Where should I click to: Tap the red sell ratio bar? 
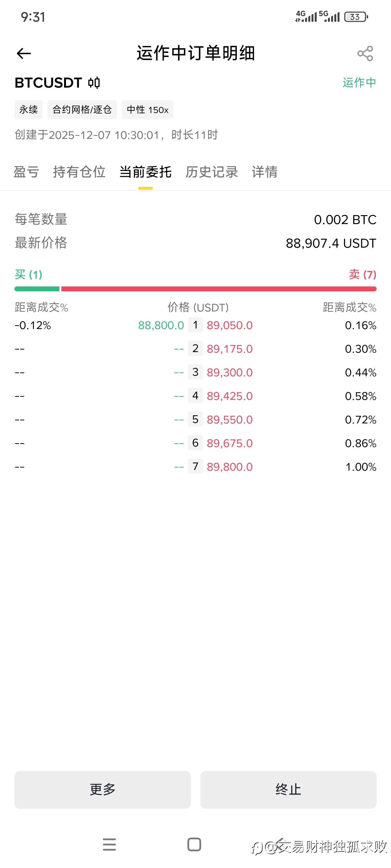pos(219,289)
